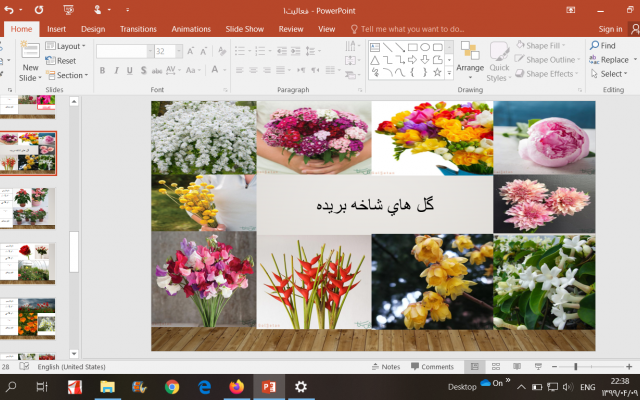The width and height of the screenshot is (640, 400).
Task: Open the Slide Show tab
Action: (244, 29)
